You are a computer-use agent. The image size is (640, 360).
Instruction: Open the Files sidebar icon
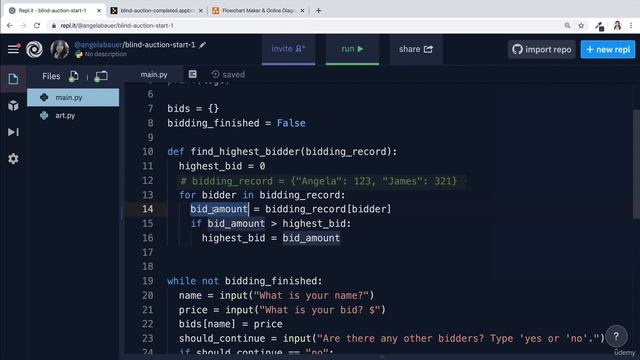click(x=13, y=79)
